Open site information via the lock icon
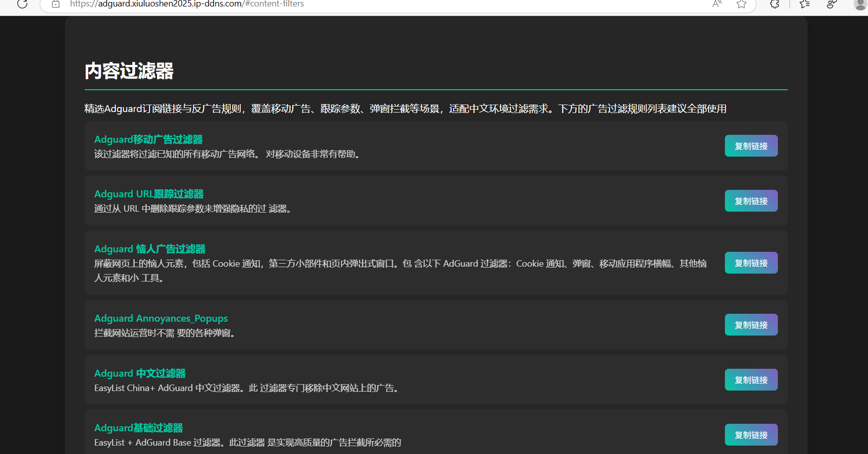The image size is (868, 454). click(x=54, y=3)
